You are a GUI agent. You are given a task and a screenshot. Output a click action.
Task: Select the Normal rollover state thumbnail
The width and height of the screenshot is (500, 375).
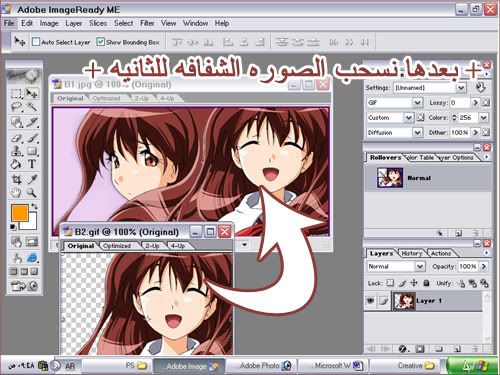coord(390,178)
